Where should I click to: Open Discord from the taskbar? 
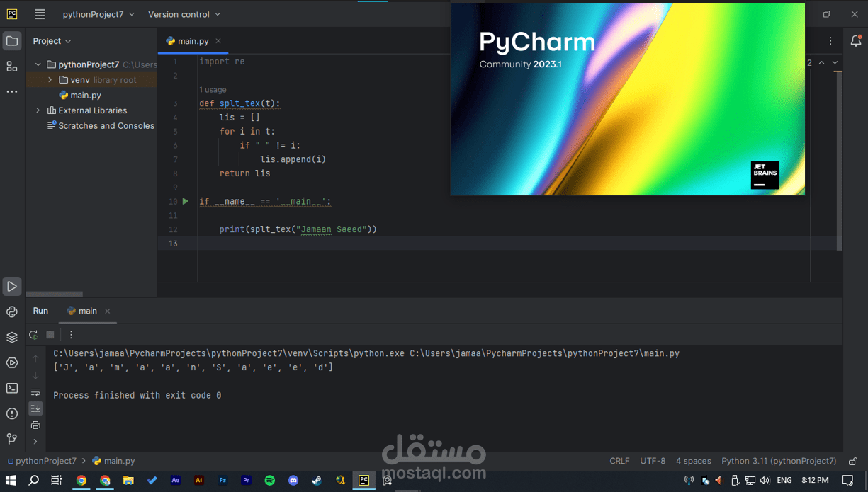click(293, 480)
